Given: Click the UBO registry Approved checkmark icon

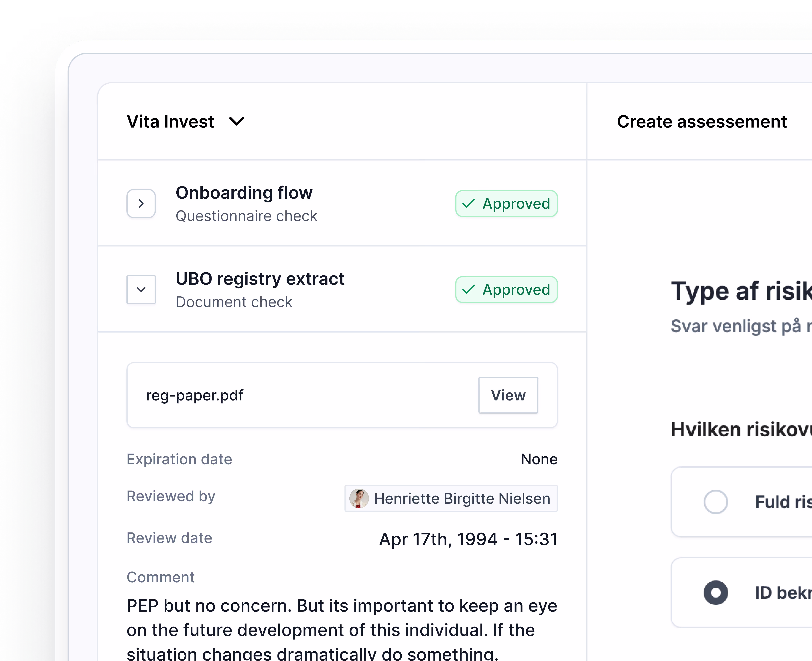Looking at the screenshot, I should pos(468,289).
